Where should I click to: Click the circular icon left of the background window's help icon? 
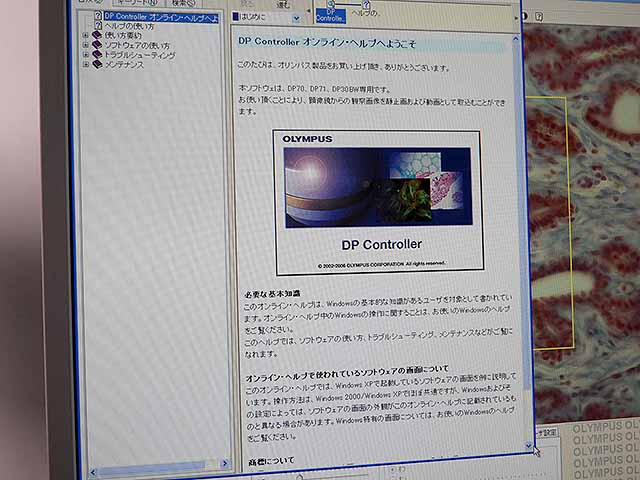click(525, 16)
